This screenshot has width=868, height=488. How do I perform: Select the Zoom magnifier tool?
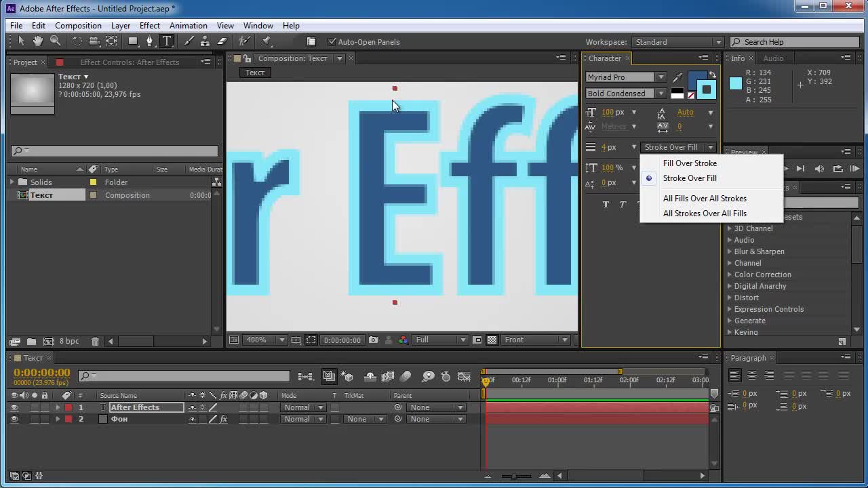(x=55, y=41)
